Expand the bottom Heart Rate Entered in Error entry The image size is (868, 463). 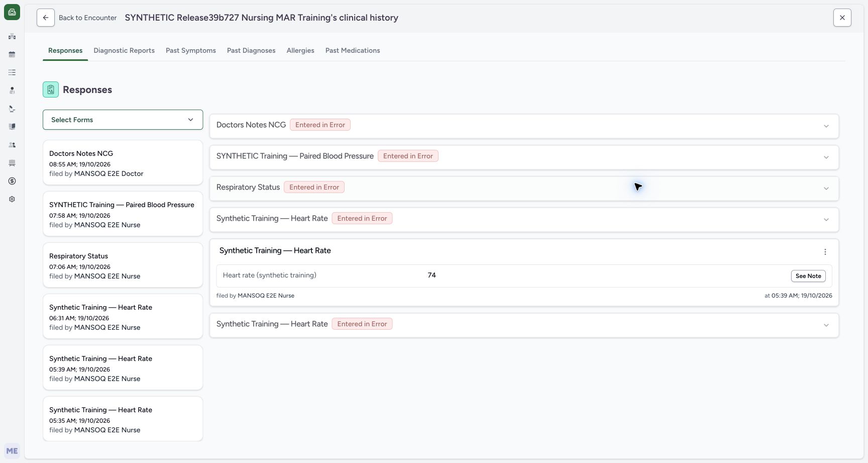[x=524, y=325]
